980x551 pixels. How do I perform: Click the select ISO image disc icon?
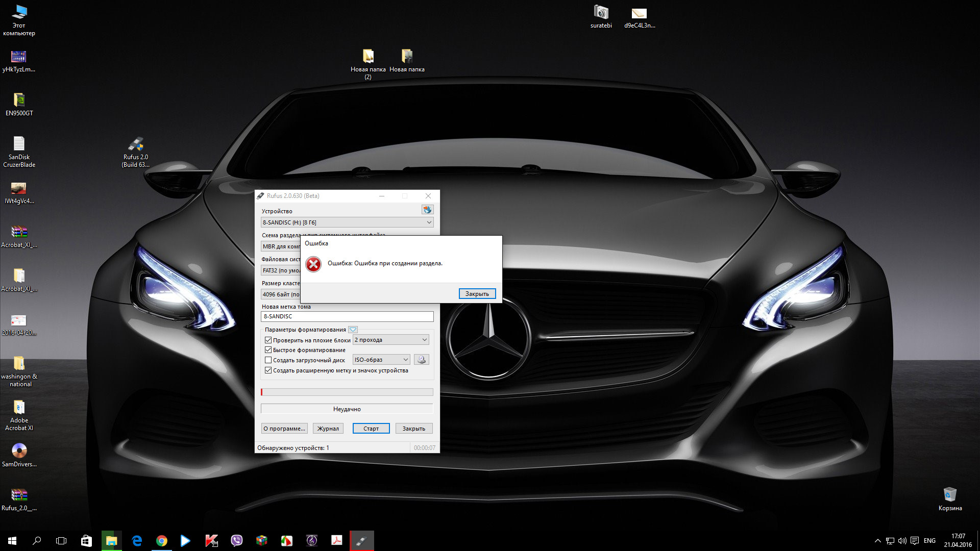point(421,360)
